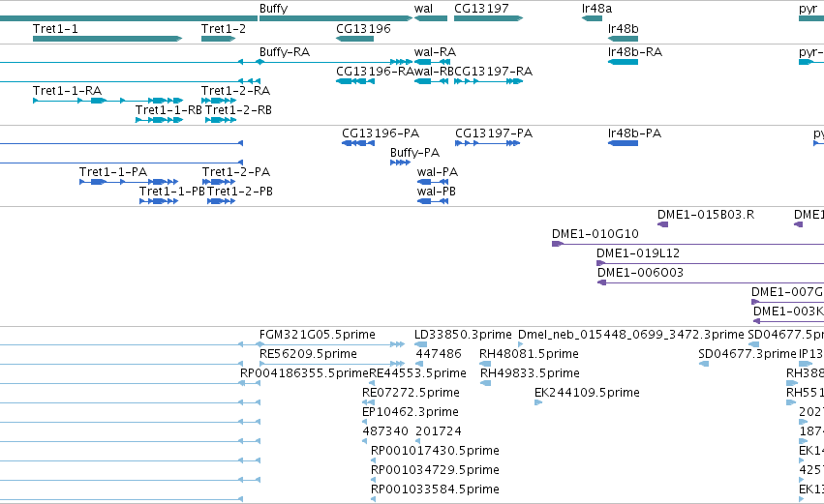Select the Tret1-2 gene label
The height and width of the screenshot is (504, 824).
click(224, 29)
